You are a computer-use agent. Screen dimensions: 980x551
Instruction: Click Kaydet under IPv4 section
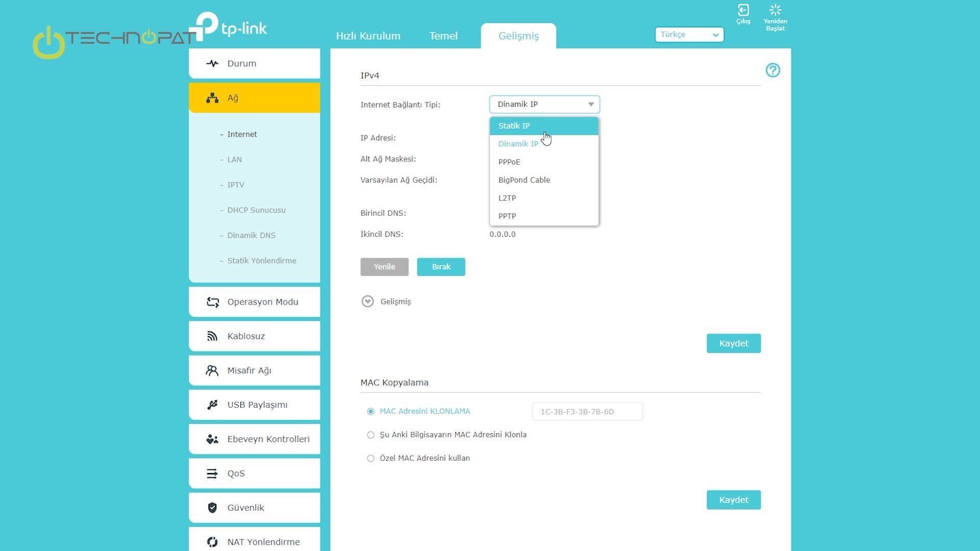click(x=733, y=343)
